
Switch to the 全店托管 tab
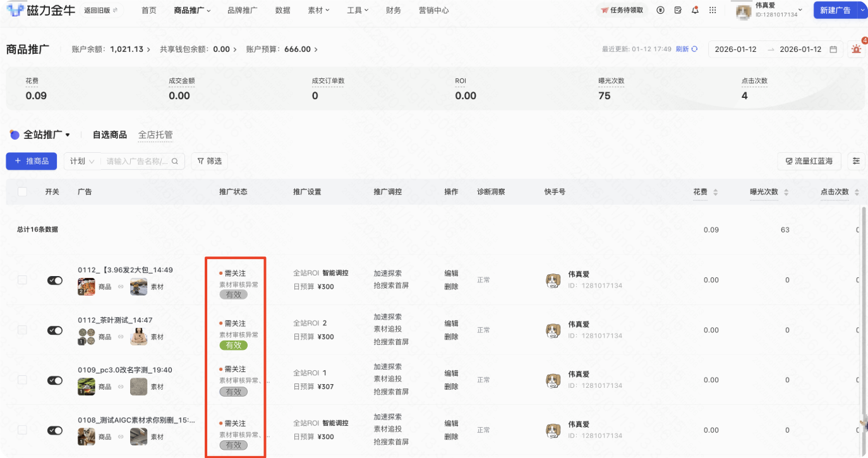[155, 134]
